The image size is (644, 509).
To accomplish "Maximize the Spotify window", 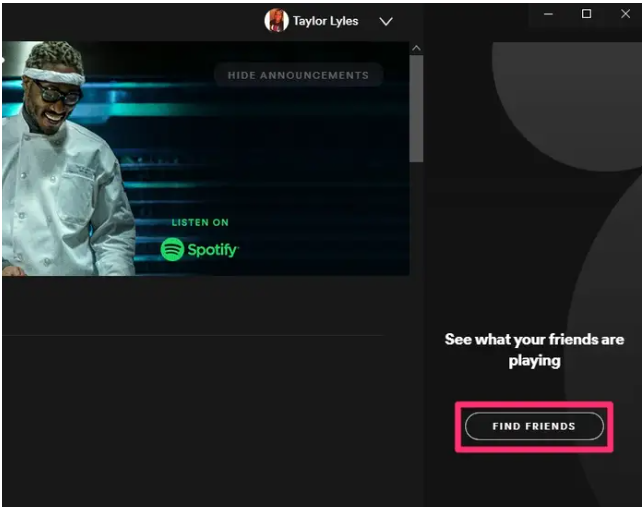I will tap(586, 14).
